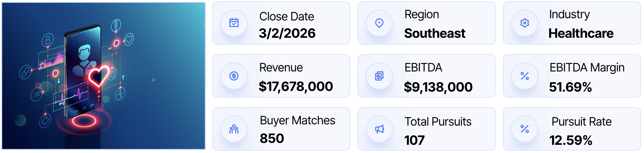Click the $9,138,000 EBITDA figure
Image resolution: width=644 pixels, height=153 pixels.
tap(438, 87)
